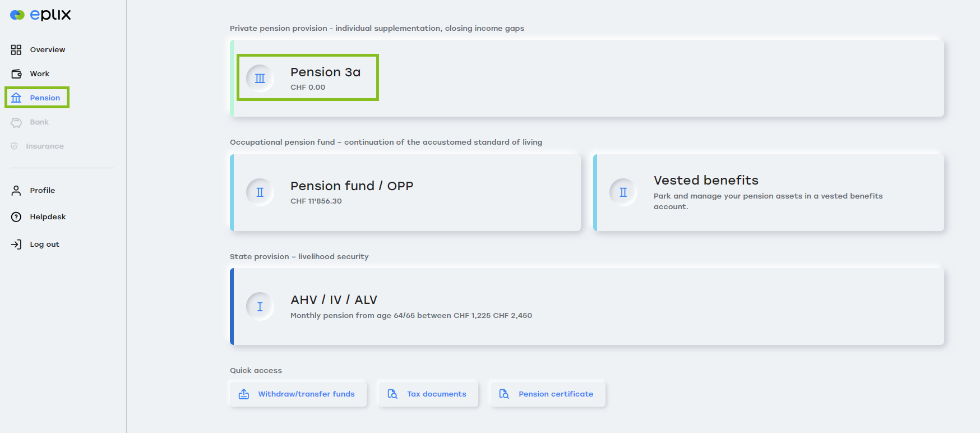Click the pillar II icon on Vested benefits
The height and width of the screenshot is (433, 980).
[x=623, y=192]
